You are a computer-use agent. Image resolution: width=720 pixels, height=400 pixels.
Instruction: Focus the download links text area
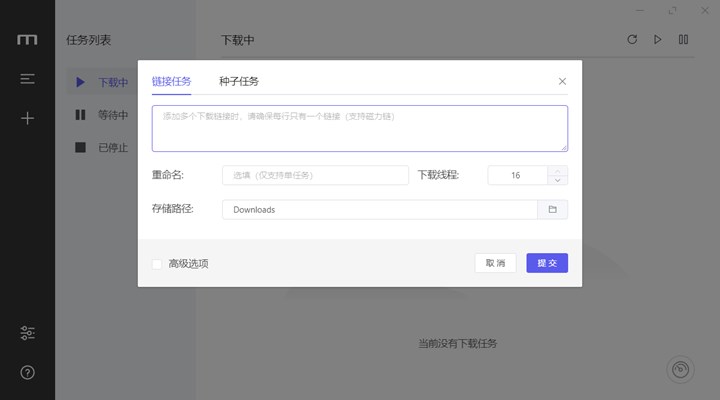tap(360, 129)
